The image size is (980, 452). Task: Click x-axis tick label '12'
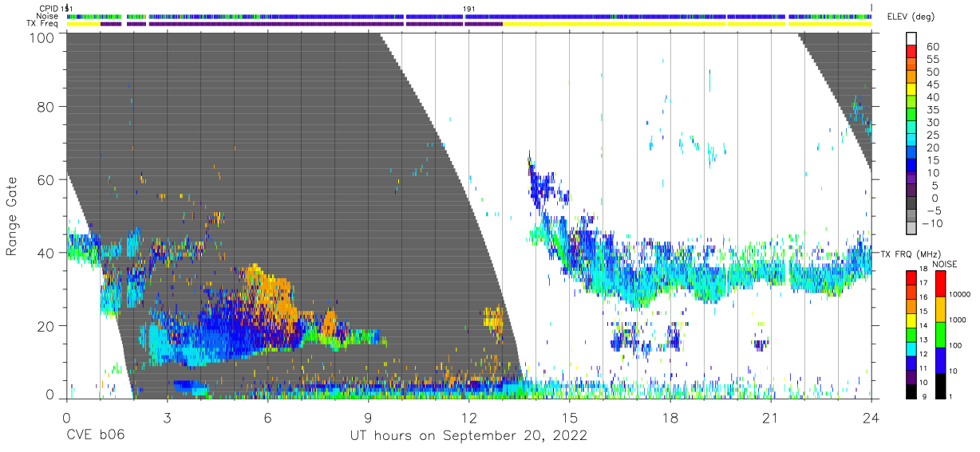[469, 417]
